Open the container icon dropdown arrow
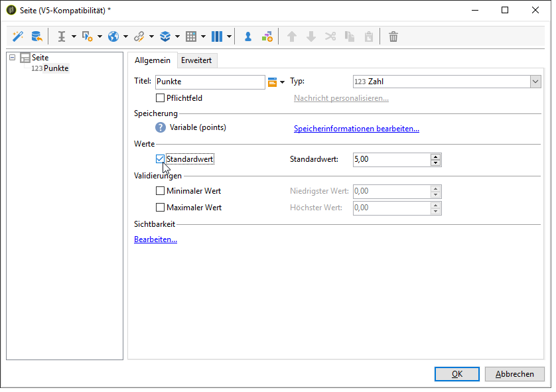The width and height of the screenshot is (556, 392). 177,36
